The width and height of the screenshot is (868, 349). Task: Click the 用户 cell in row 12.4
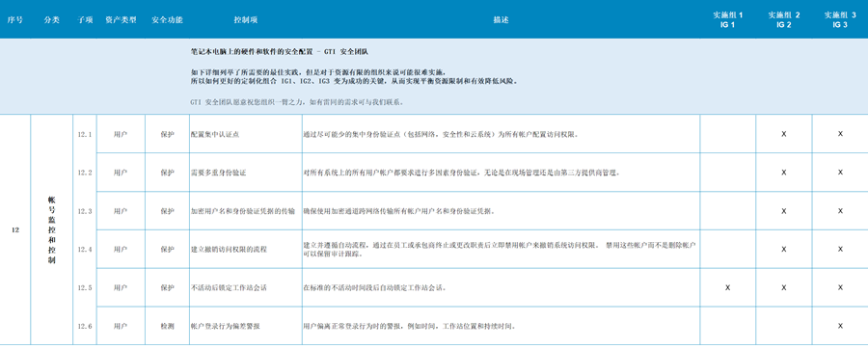[x=121, y=250]
